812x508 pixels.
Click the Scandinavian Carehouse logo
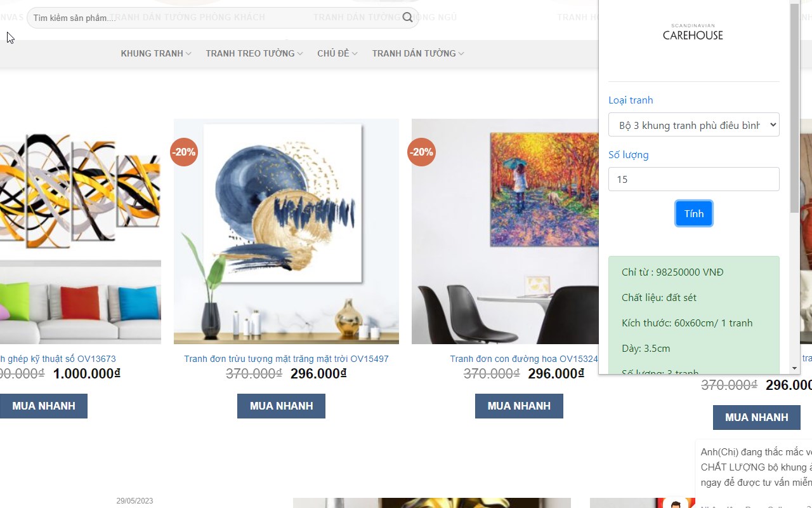(x=693, y=32)
